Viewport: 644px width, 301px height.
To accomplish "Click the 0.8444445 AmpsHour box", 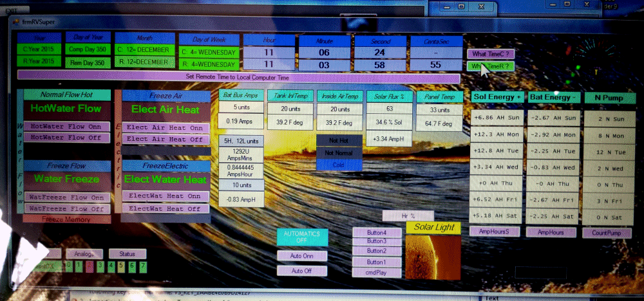I will point(241,171).
